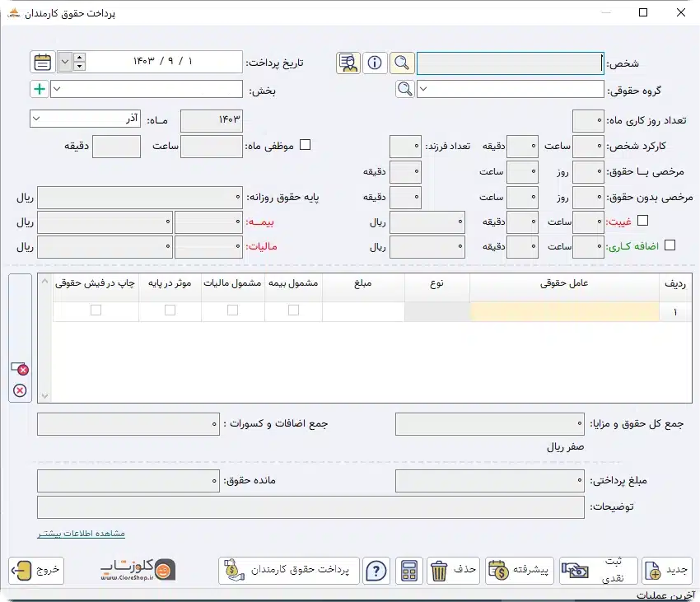This screenshot has height=602, width=700.
Task: Check مشمول بیمه in row 1
Action: click(x=293, y=310)
